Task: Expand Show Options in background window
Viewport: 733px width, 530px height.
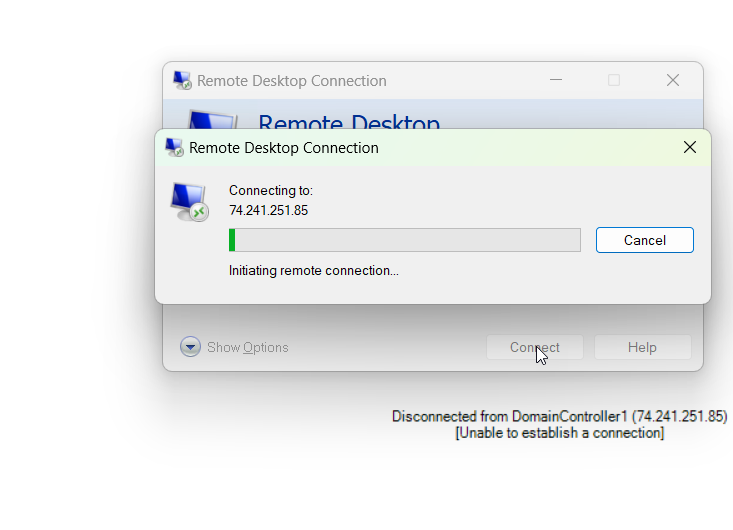Action: click(x=234, y=347)
